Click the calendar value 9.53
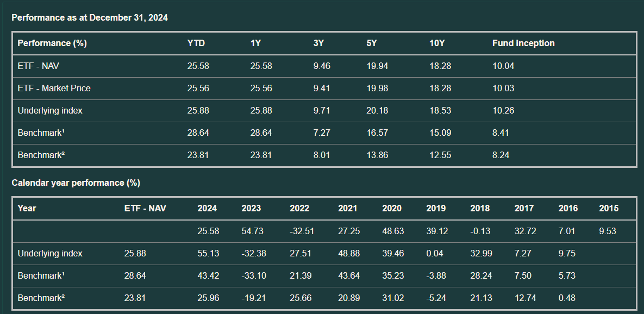 click(608, 231)
